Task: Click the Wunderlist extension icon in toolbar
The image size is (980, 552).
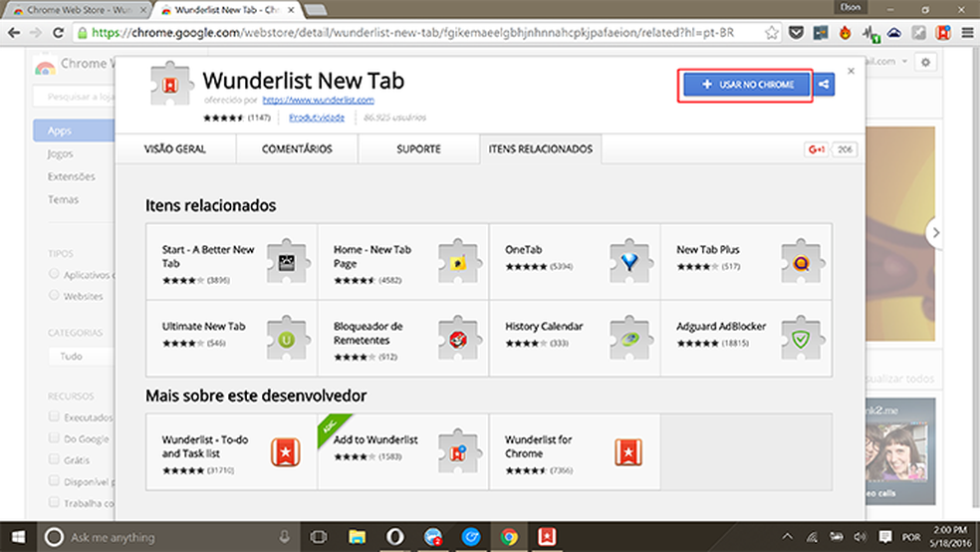Action: [x=943, y=33]
